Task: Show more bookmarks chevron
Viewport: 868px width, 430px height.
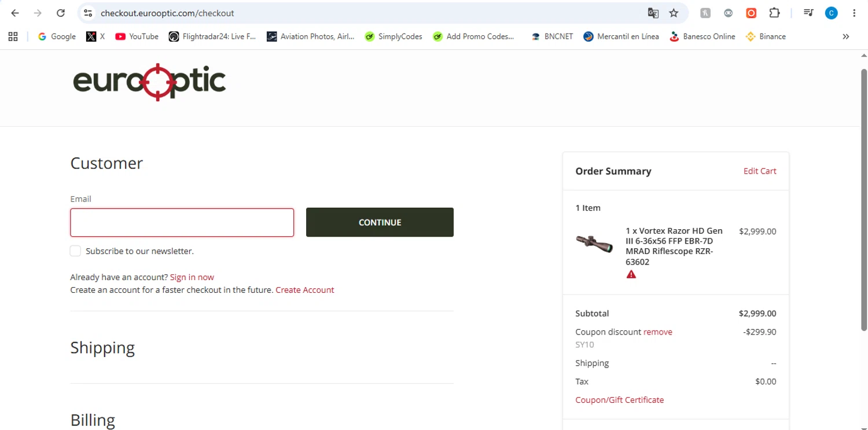Action: tap(846, 36)
